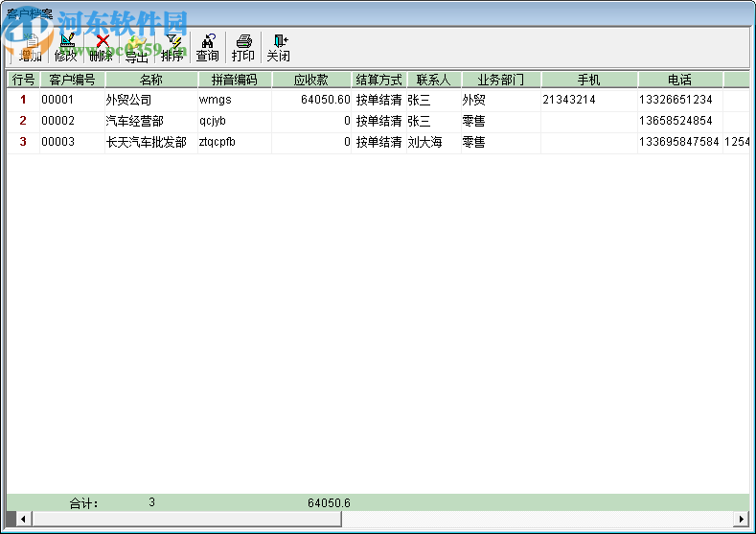Click the 电话 column header
This screenshot has width=756, height=534.
pyautogui.click(x=679, y=80)
